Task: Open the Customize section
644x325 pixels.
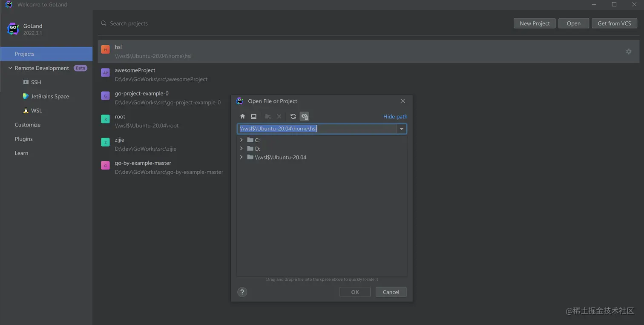Action: pos(28,125)
